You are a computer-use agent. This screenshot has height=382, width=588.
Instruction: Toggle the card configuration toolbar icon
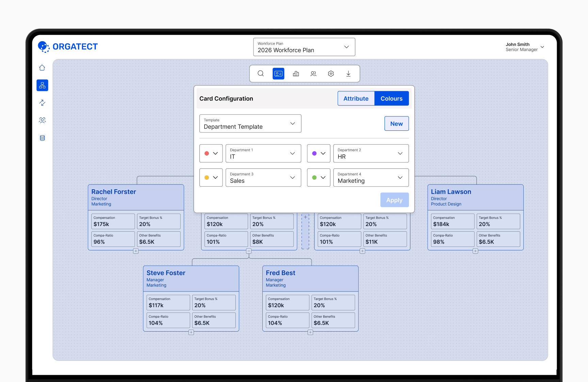tap(278, 74)
